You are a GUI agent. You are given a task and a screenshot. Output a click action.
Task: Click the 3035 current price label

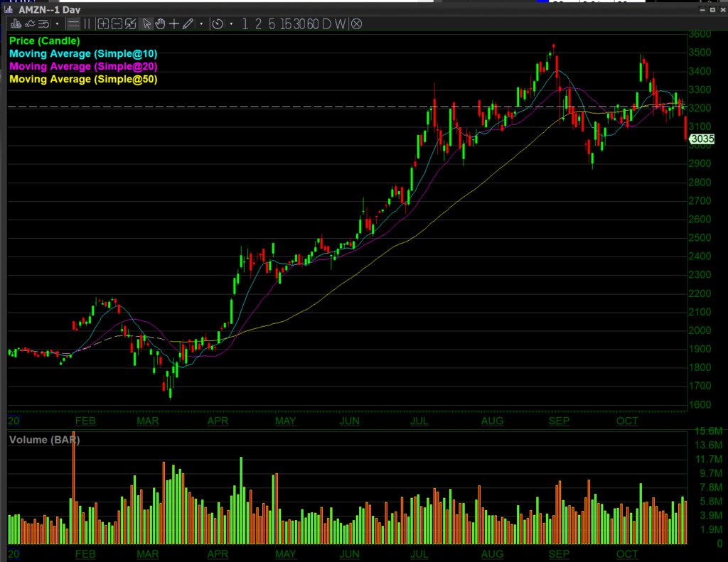coord(700,139)
